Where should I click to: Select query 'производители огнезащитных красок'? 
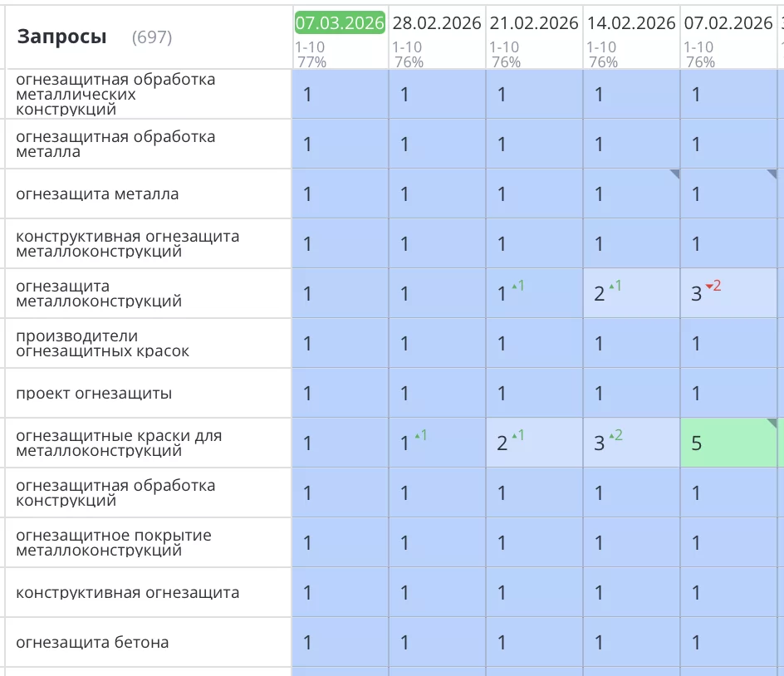pyautogui.click(x=102, y=343)
